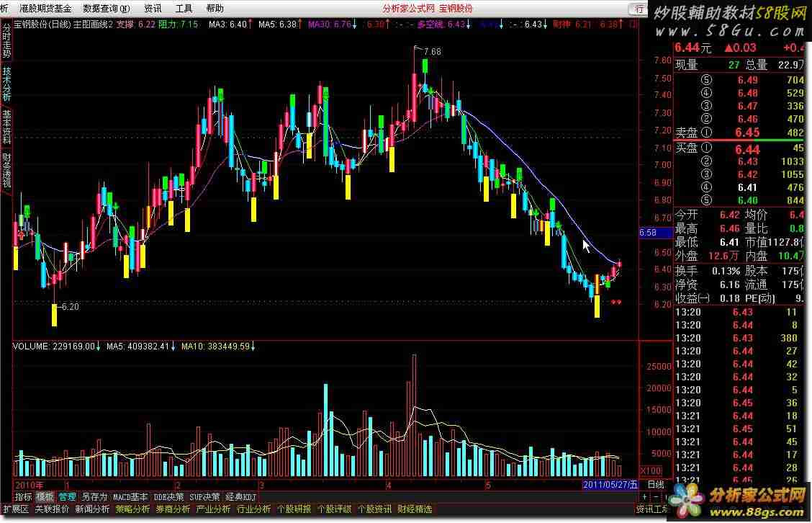Click sell-five price 6.49
Viewport: 812px width, 523px height.
coord(748,80)
